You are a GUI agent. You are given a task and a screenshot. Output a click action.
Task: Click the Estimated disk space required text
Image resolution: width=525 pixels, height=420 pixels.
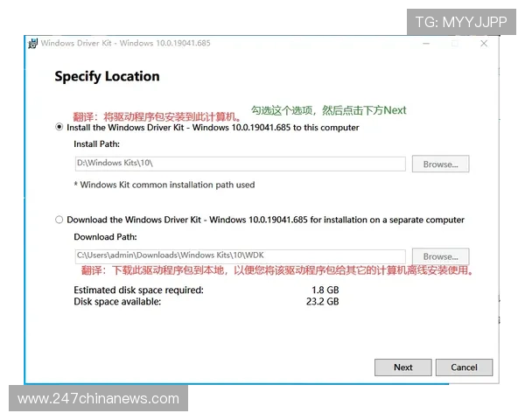[138, 290]
